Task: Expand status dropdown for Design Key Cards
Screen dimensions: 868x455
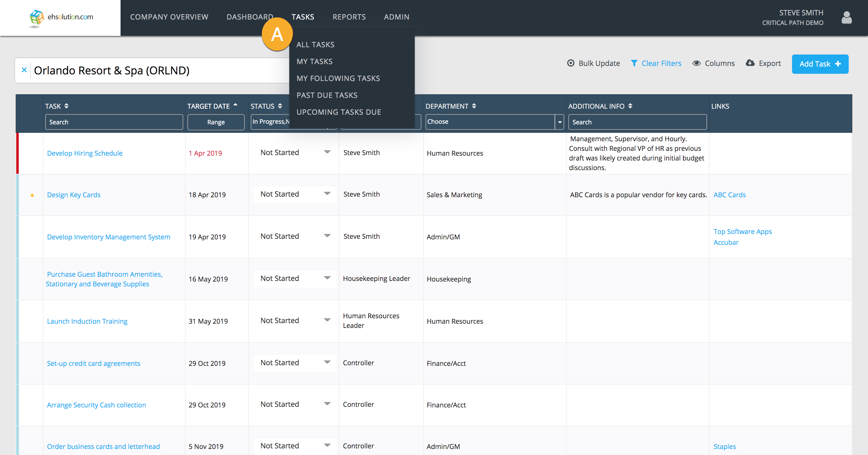Action: click(327, 194)
